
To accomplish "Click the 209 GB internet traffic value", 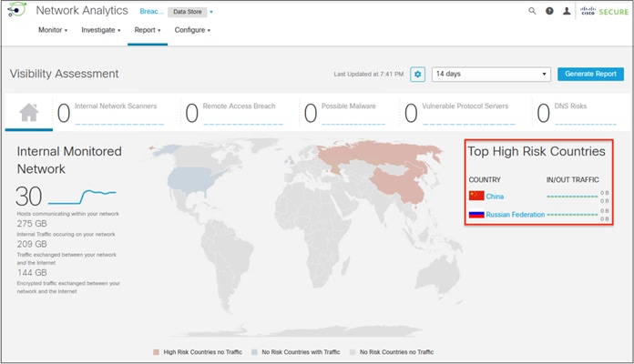I will point(32,244).
